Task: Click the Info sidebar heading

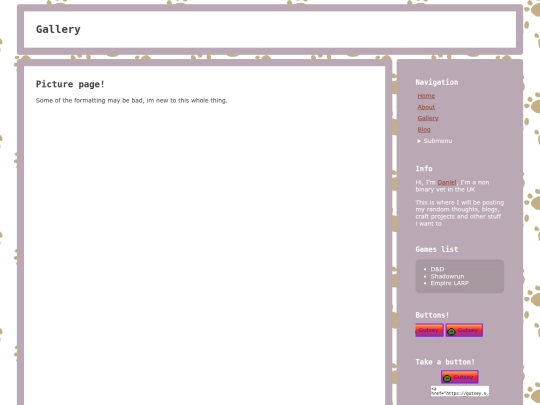Action: pyautogui.click(x=424, y=169)
